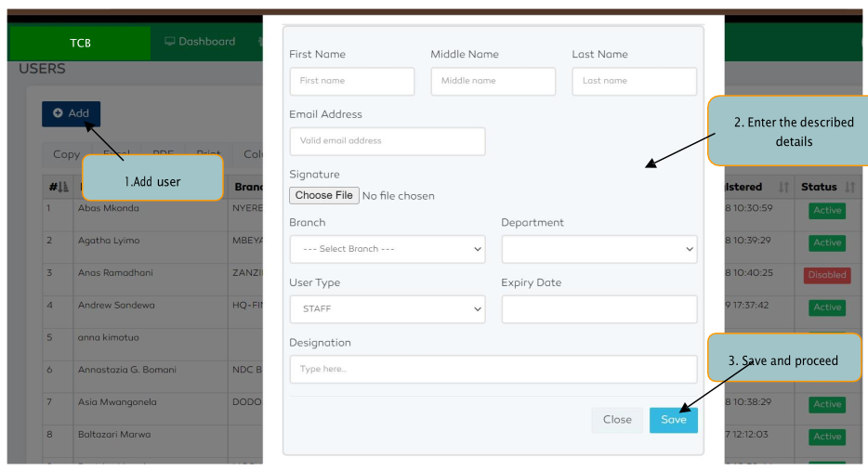The width and height of the screenshot is (868, 471).
Task: Click the TCB logo tab
Action: click(80, 43)
